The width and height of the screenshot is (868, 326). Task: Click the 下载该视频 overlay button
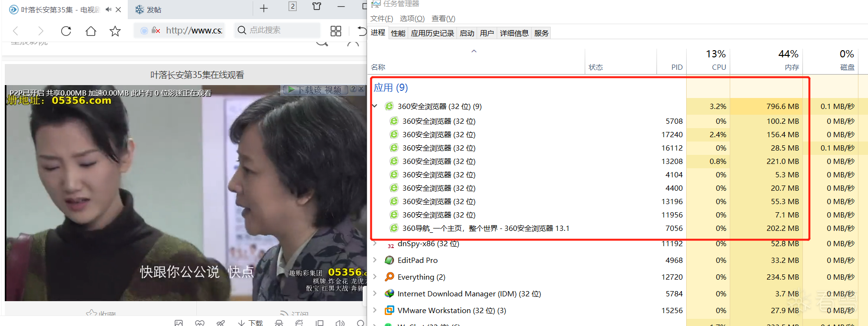point(315,89)
